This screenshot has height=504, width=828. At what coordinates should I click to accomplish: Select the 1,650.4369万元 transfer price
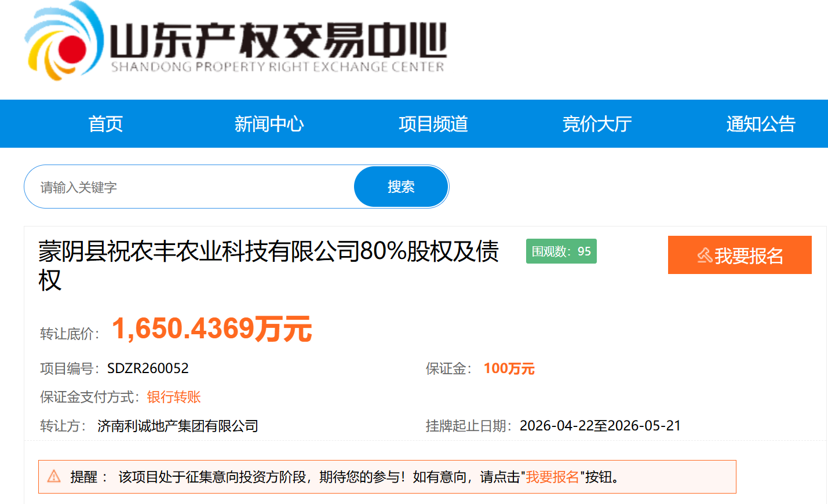point(211,329)
